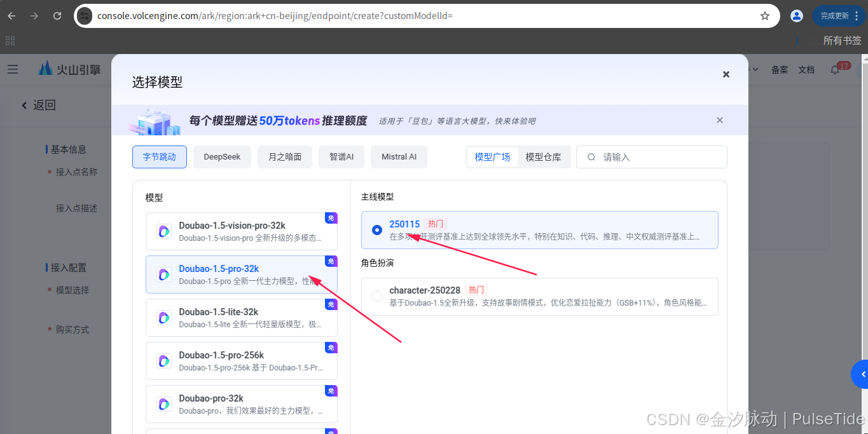This screenshot has width=868, height=434.
Task: Click the address bar URL
Action: pyautogui.click(x=275, y=16)
